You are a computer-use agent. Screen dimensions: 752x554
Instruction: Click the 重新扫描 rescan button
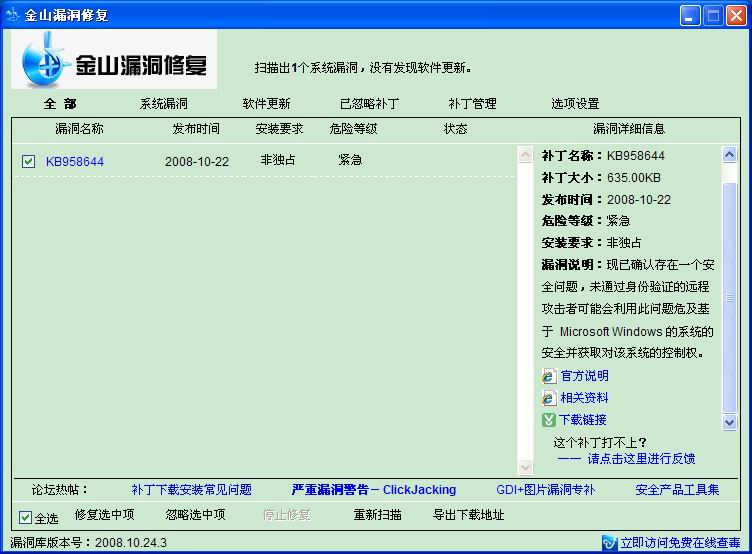(377, 515)
